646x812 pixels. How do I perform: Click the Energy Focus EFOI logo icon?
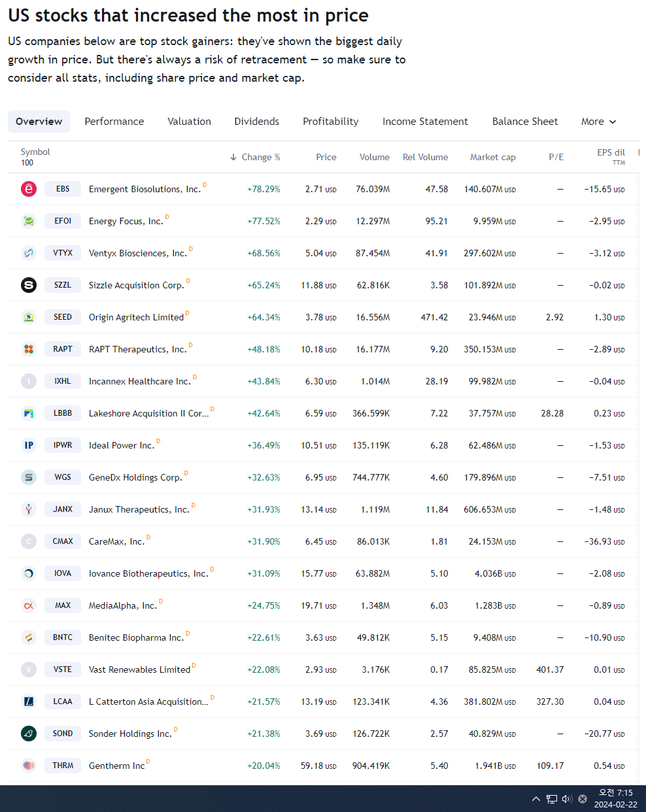click(29, 221)
